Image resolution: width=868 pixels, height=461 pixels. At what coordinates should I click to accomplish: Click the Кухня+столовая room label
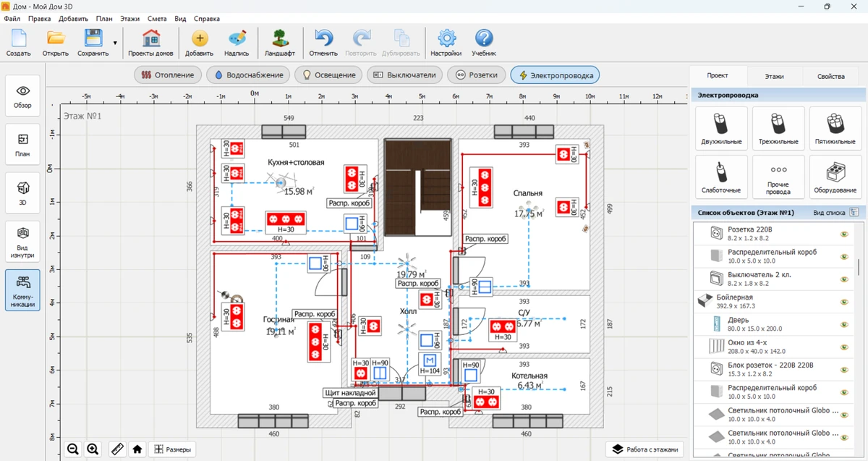pos(296,163)
